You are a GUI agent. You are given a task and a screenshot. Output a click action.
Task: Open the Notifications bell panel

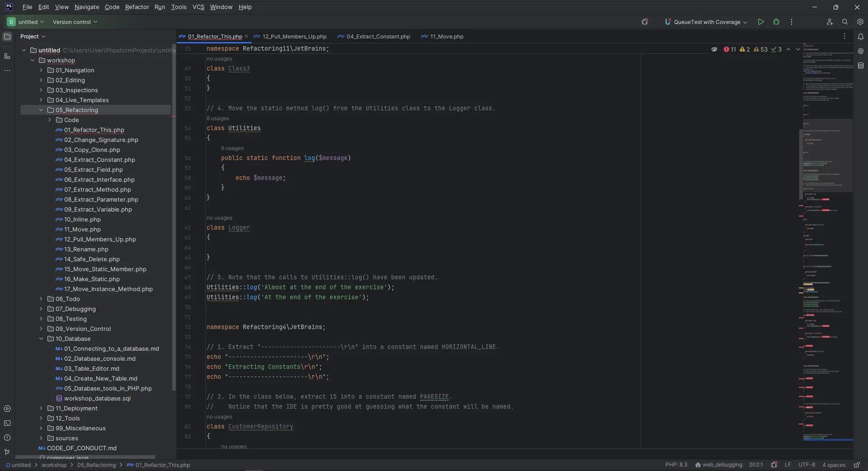pos(860,37)
